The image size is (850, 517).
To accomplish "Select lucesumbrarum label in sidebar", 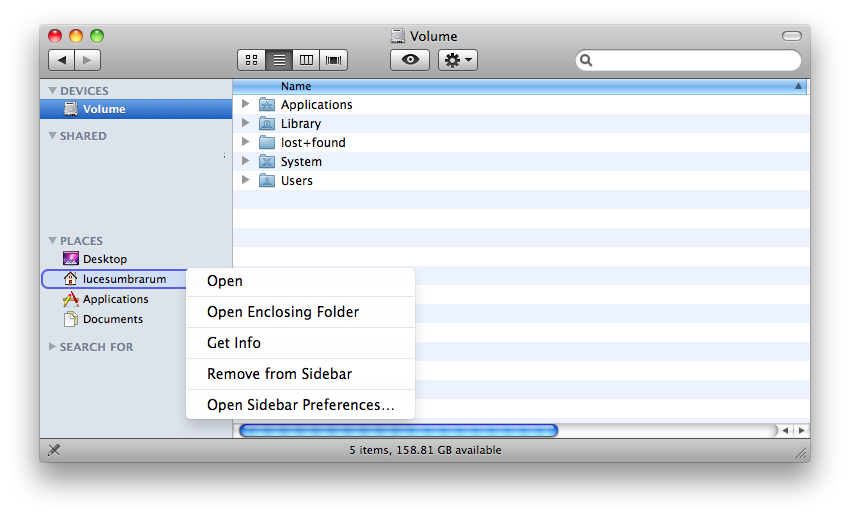I will click(124, 279).
